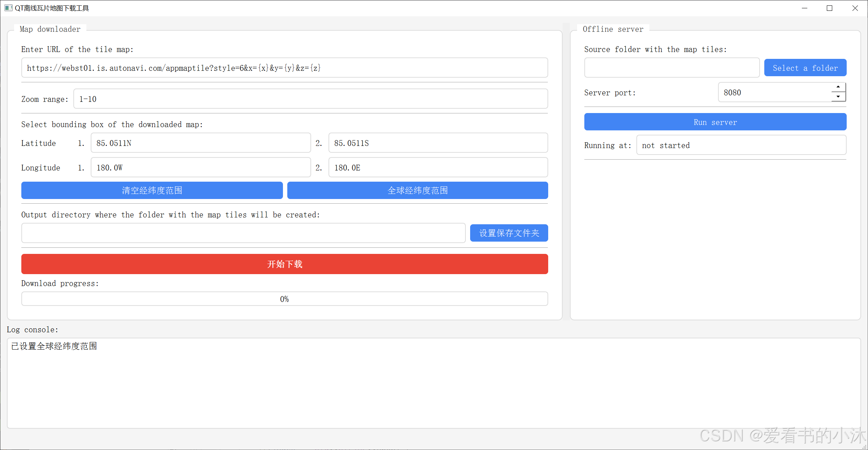Click the output directory text field

coord(243,233)
